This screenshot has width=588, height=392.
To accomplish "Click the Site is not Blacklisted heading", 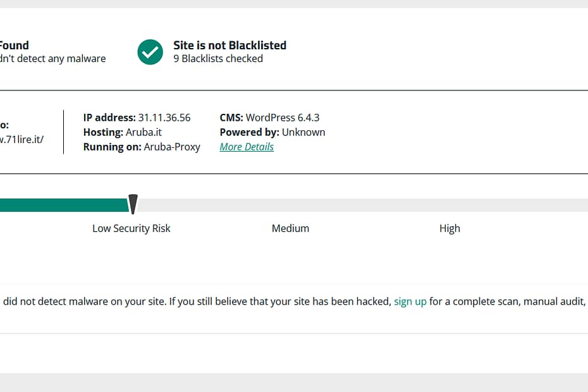I will click(230, 45).
